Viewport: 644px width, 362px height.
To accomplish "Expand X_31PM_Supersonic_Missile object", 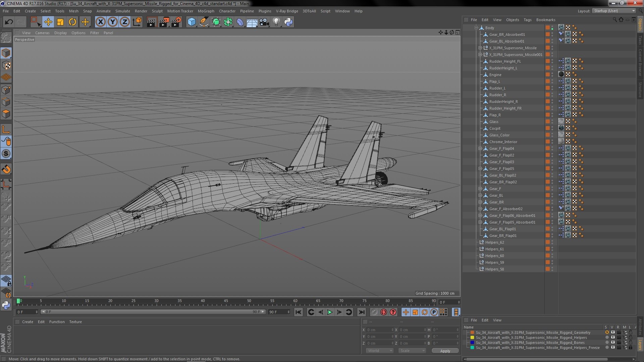I will tap(480, 48).
